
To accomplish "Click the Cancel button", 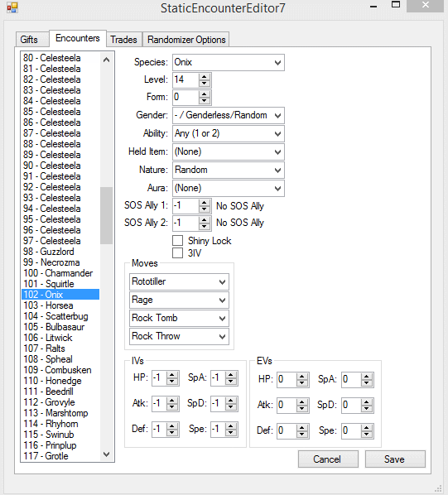I will tap(328, 459).
